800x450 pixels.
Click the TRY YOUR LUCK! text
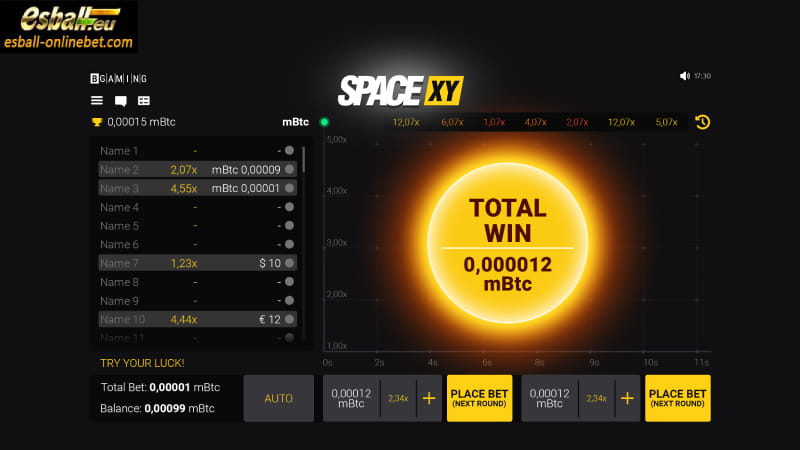pyautogui.click(x=142, y=363)
